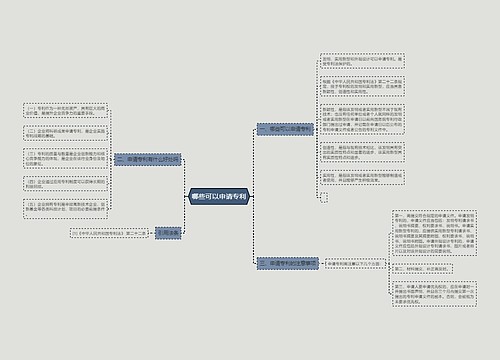The image size is (500, 360).
Task: Select the 第二、材料提交 note
Action: (422, 269)
